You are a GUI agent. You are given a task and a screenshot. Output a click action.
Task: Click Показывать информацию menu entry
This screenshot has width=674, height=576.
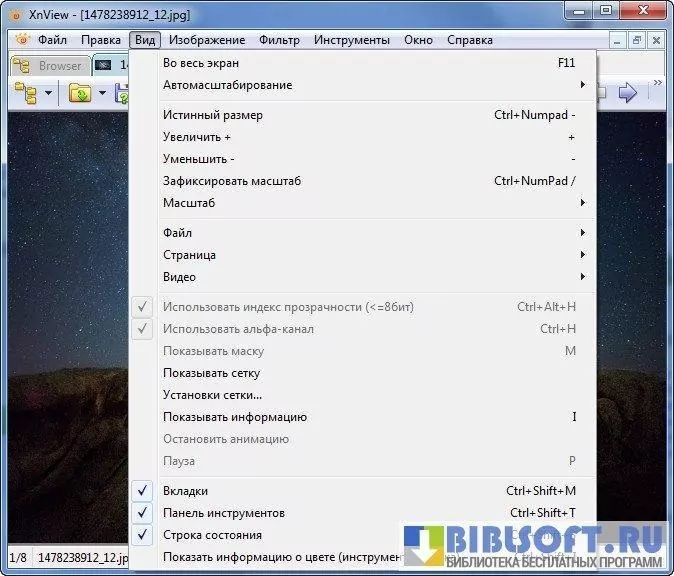234,417
